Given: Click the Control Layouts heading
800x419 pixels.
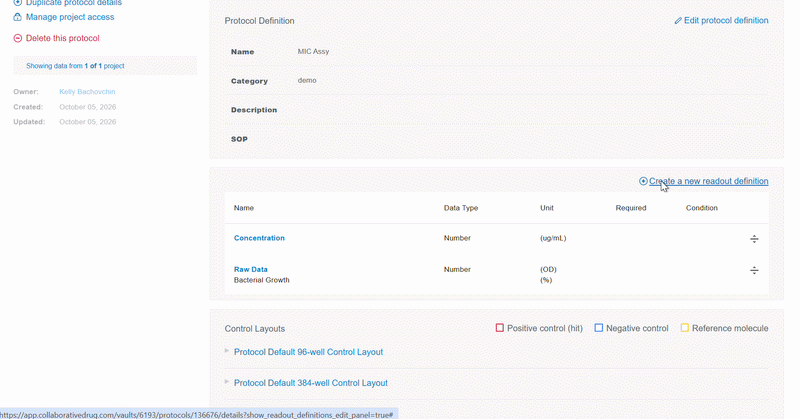Looking at the screenshot, I should coord(255,329).
